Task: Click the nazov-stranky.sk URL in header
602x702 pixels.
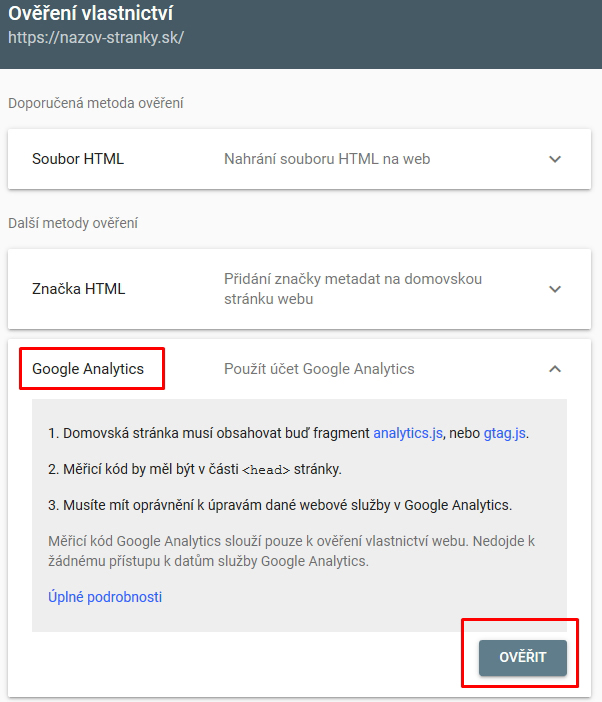Action: (96, 39)
